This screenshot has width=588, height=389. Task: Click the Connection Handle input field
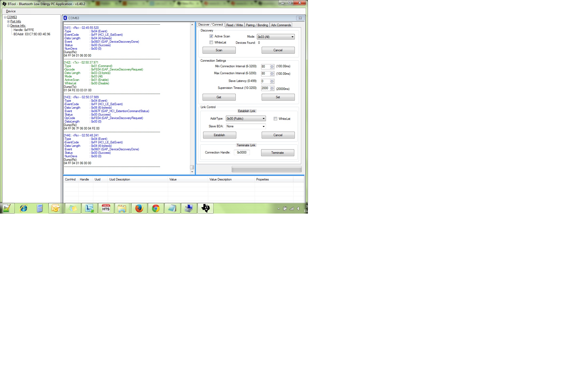(242, 152)
